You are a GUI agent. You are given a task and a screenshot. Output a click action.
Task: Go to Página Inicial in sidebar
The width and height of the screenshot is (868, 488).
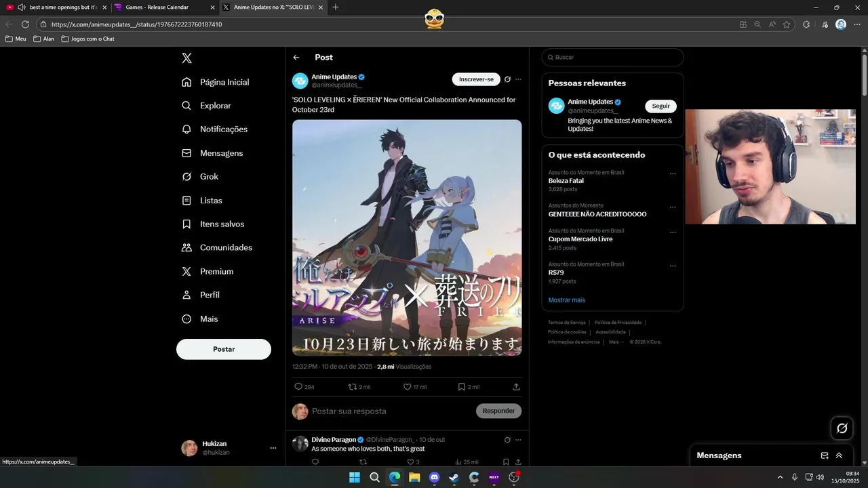(216, 82)
